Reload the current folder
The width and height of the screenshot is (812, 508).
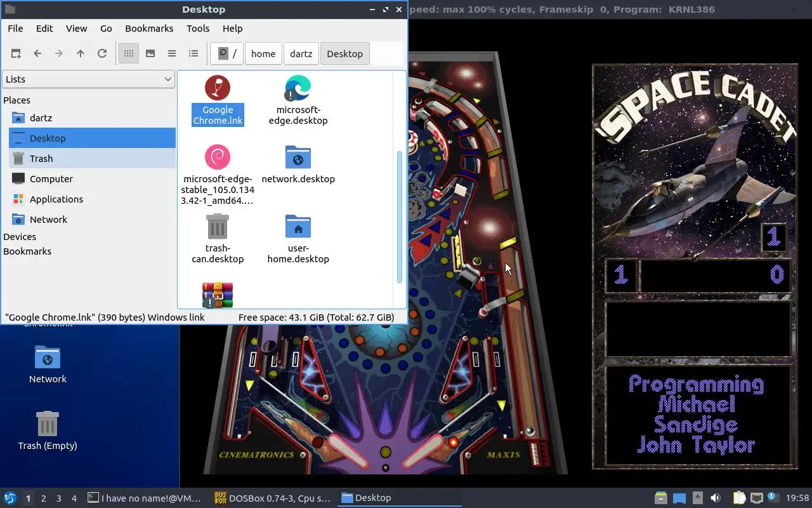point(102,54)
